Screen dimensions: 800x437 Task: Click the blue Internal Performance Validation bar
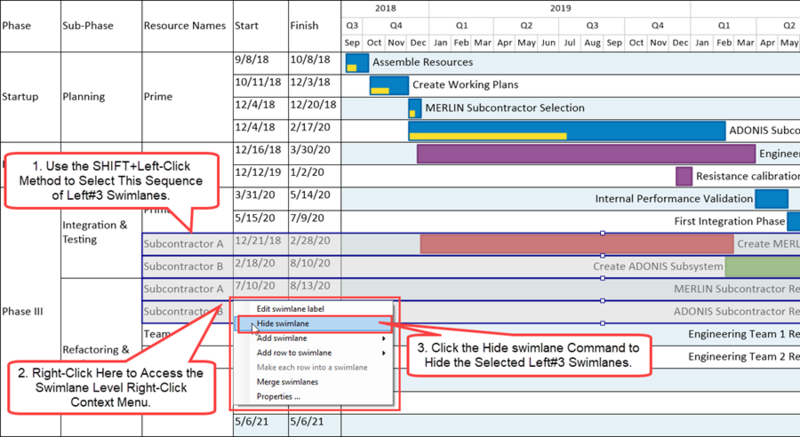pos(771,199)
